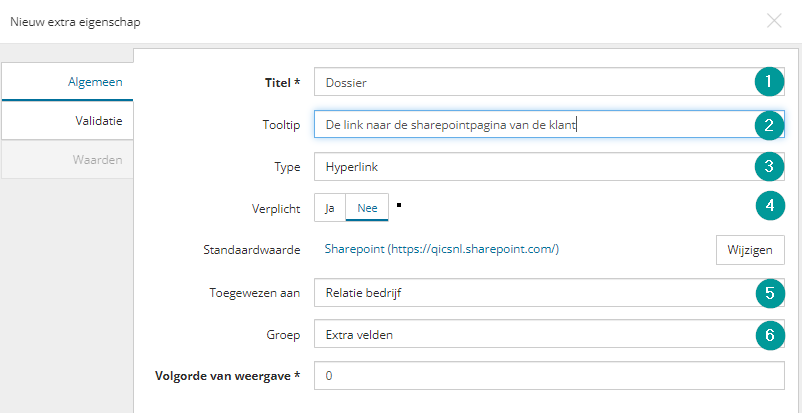Viewport: 802px width, 413px height.
Task: Close the Nieuw extra eigenschap dialog
Action: [x=774, y=21]
